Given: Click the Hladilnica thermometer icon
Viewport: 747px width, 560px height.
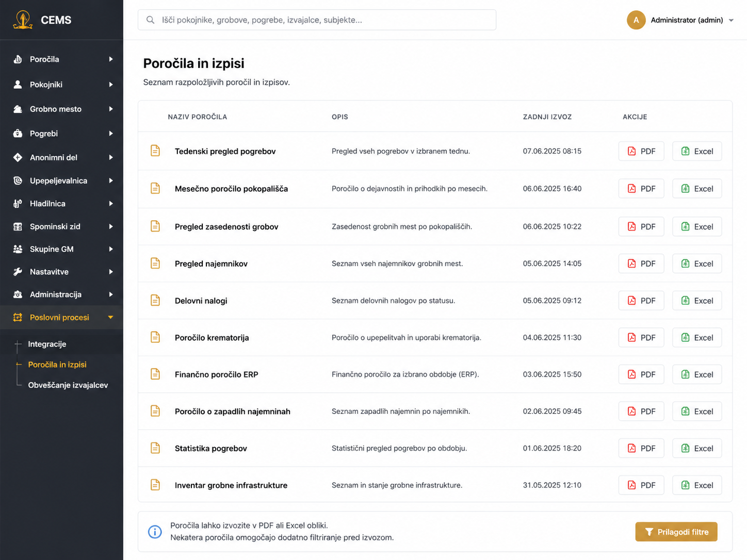Looking at the screenshot, I should click(x=18, y=204).
